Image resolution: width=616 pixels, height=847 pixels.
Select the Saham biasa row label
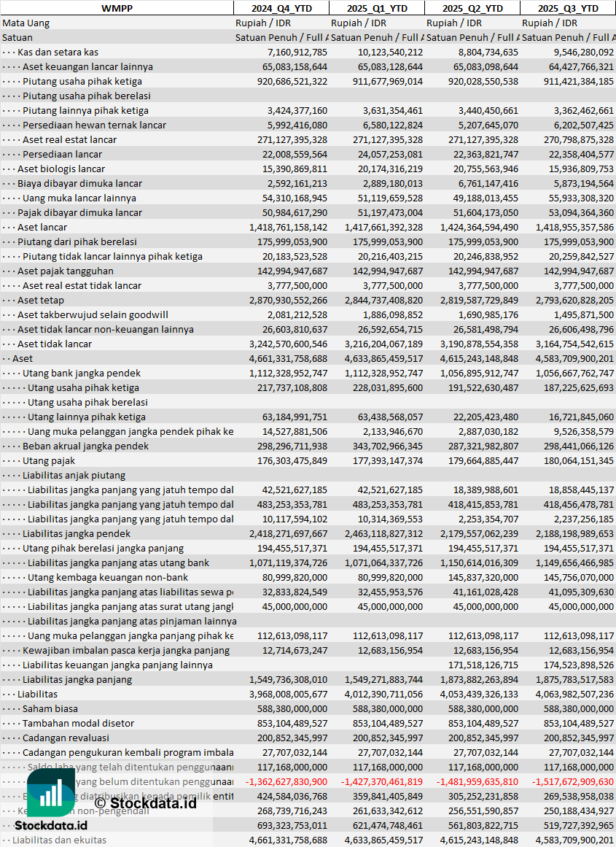(50, 708)
